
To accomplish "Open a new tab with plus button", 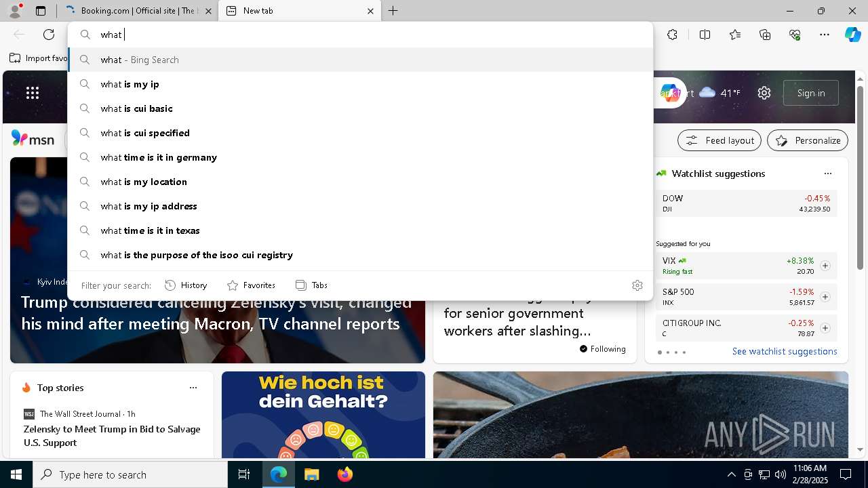I will click(x=393, y=11).
